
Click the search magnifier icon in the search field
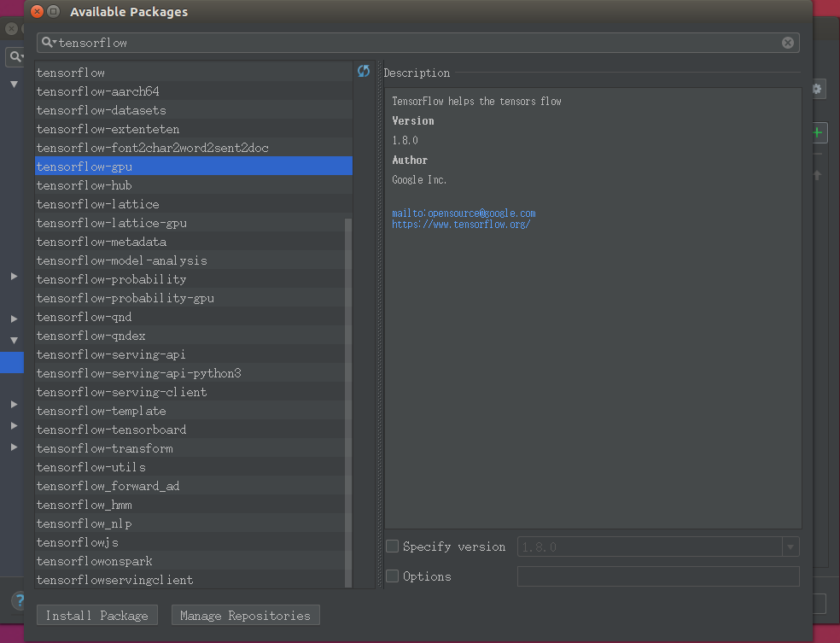[47, 42]
